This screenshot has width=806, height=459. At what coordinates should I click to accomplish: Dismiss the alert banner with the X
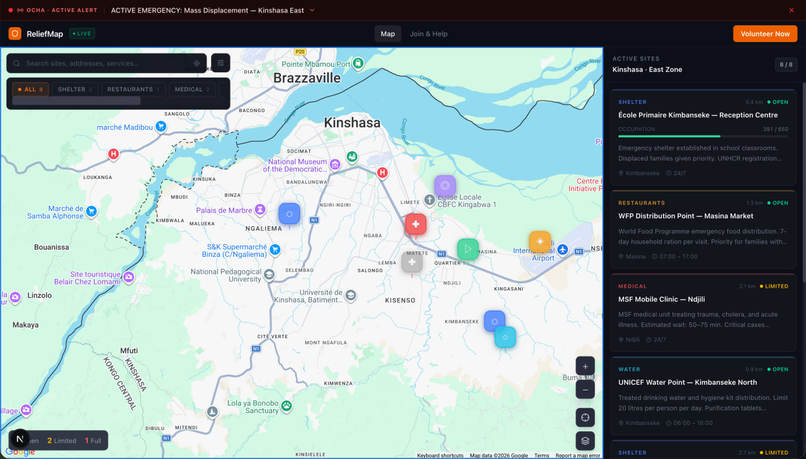tap(791, 10)
